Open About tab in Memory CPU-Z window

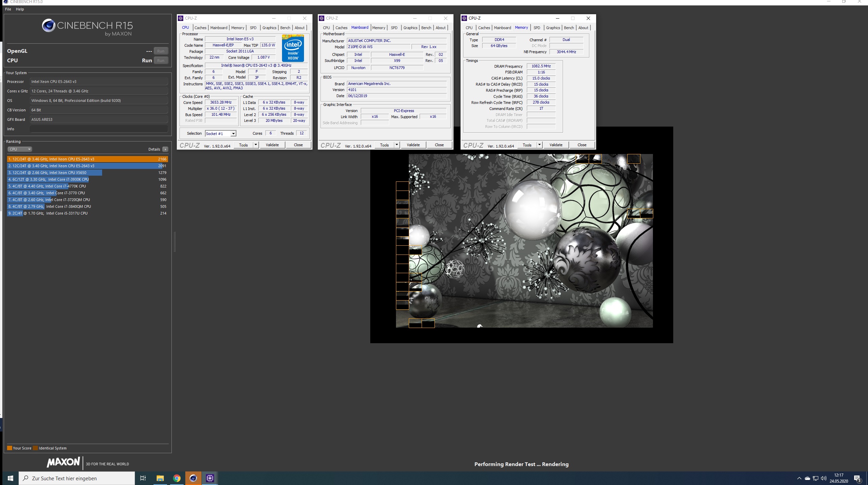tap(583, 28)
